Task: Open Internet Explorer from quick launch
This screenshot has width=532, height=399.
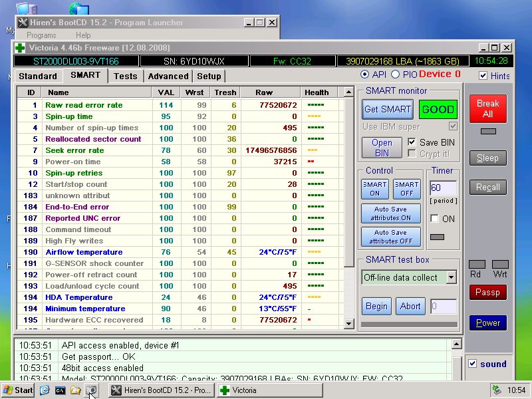Action: [45, 390]
